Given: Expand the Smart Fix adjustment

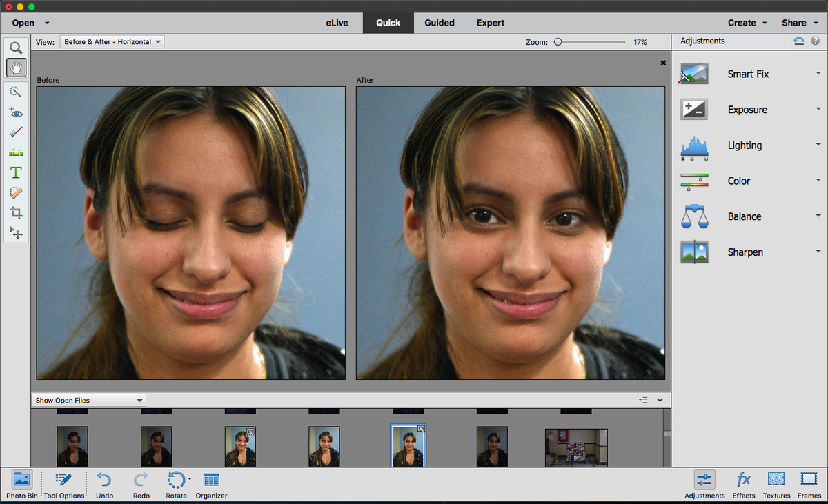Looking at the screenshot, I should coord(817,74).
